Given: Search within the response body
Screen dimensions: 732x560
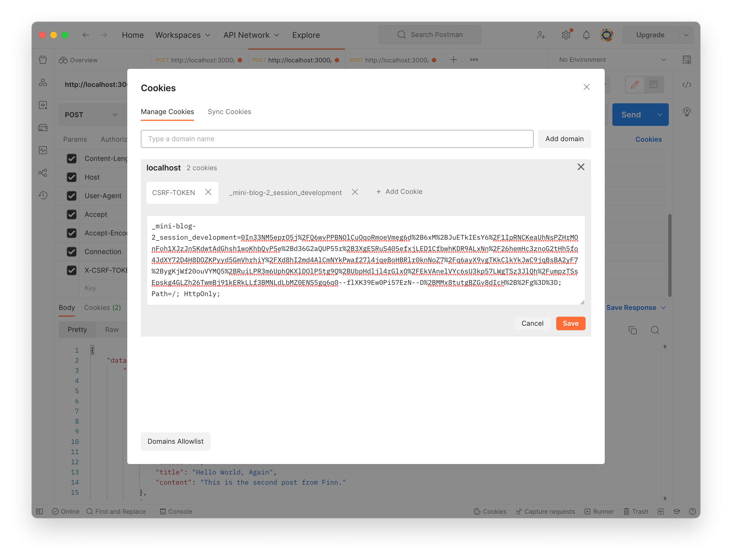Looking at the screenshot, I should coord(655,330).
